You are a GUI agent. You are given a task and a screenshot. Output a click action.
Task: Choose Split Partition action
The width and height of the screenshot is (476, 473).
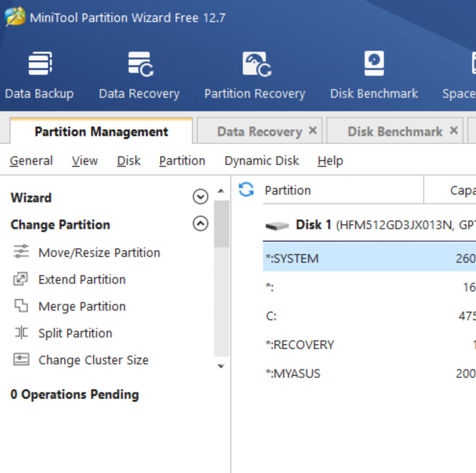(75, 333)
